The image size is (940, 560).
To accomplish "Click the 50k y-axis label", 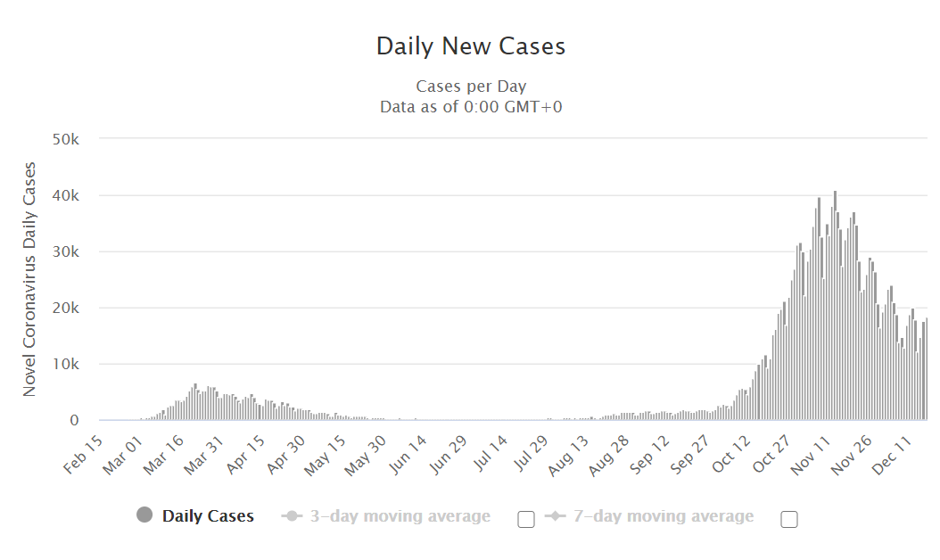I will pos(66,139).
